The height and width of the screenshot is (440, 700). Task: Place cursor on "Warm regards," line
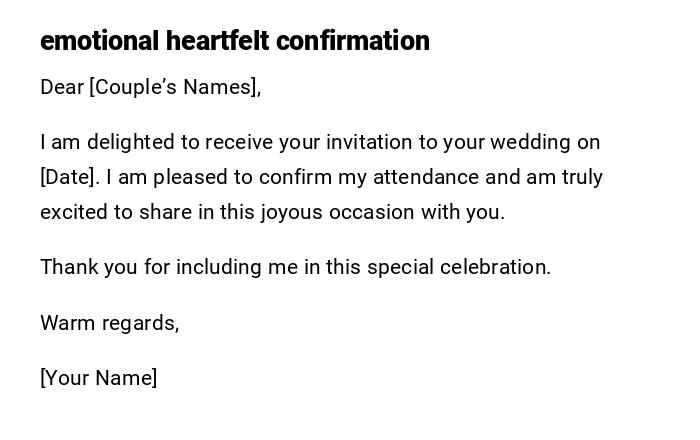pyautogui.click(x=109, y=323)
